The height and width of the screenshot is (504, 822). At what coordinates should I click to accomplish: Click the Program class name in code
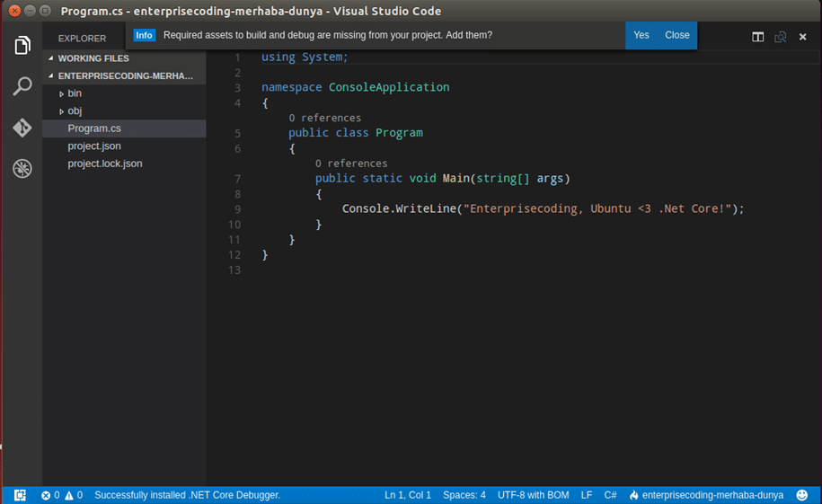(399, 133)
